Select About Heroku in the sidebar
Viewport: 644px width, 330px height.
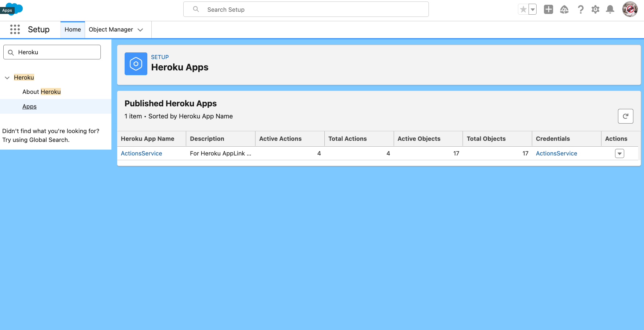coord(41,92)
